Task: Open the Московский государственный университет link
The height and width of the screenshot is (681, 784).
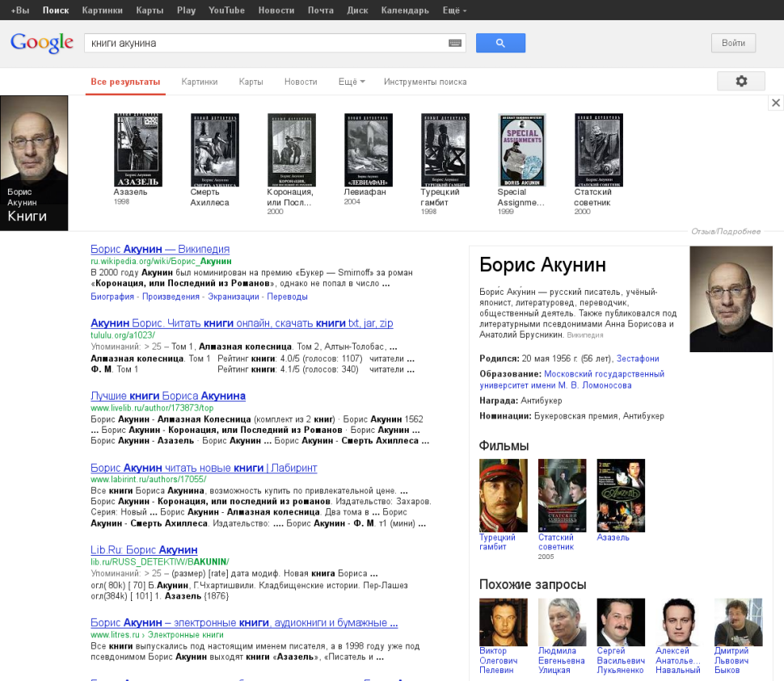Action: pyautogui.click(x=572, y=379)
